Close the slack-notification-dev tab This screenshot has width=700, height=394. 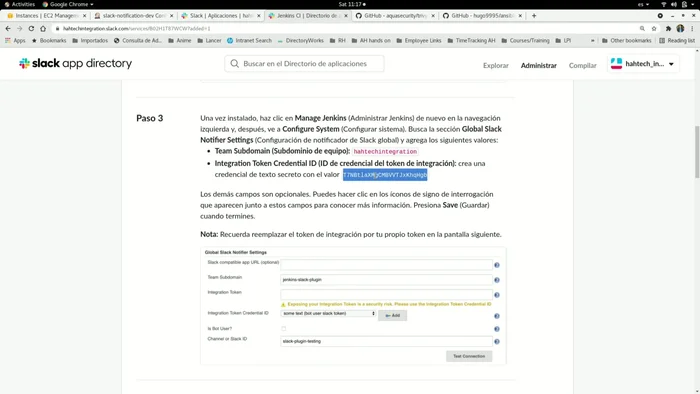pos(171,16)
